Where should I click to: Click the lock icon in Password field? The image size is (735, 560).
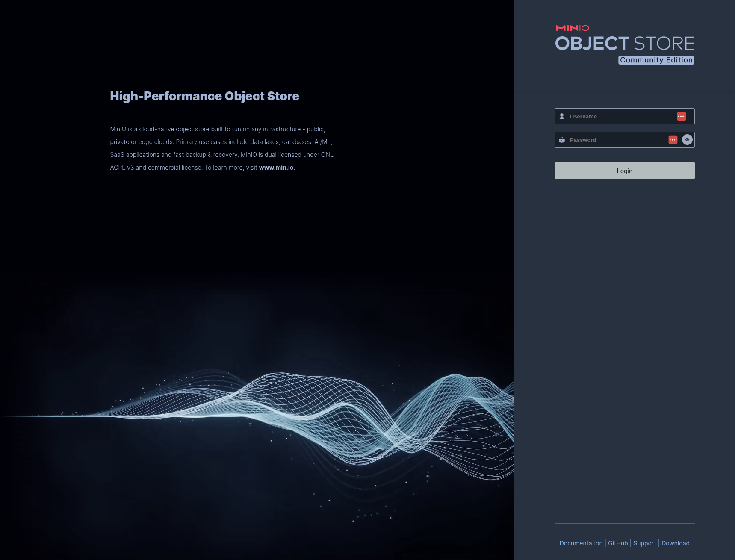562,140
